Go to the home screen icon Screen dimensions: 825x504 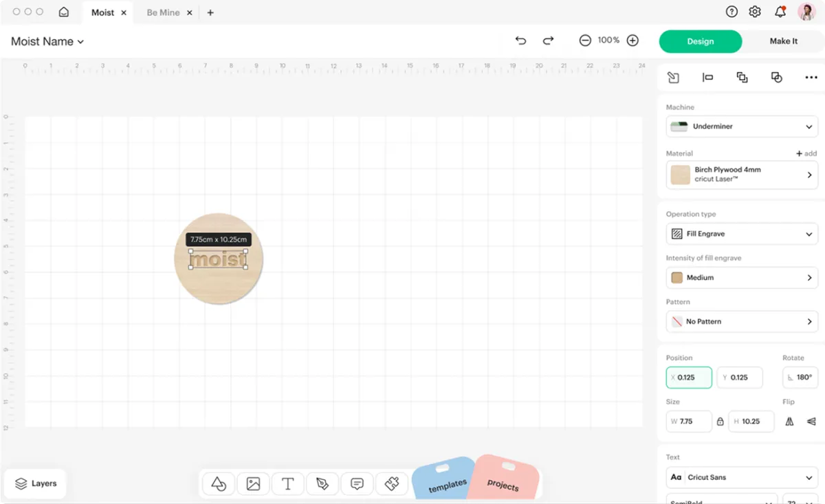[x=63, y=12]
